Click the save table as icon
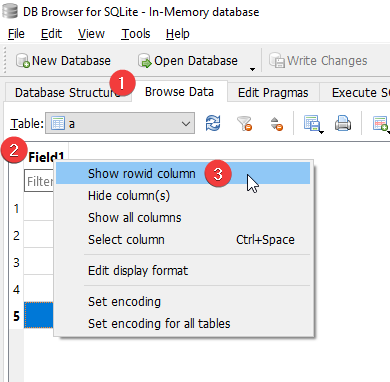This screenshot has width=390, height=382. 313,124
